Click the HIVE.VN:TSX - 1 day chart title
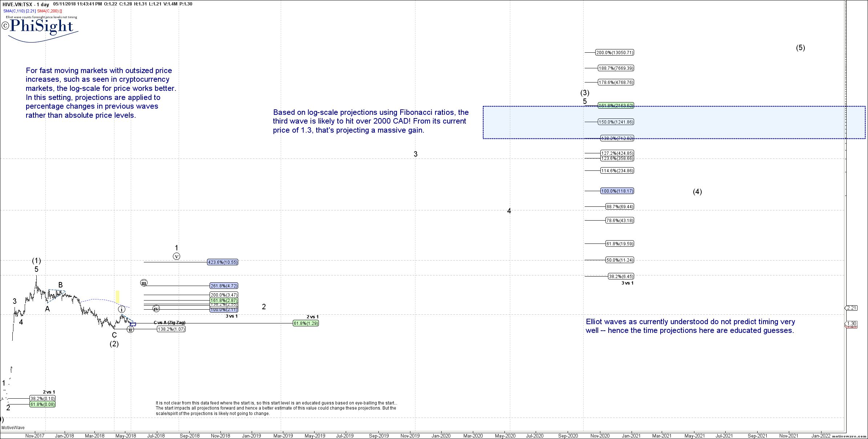Screen dimensions: 868x439 coord(26,4)
